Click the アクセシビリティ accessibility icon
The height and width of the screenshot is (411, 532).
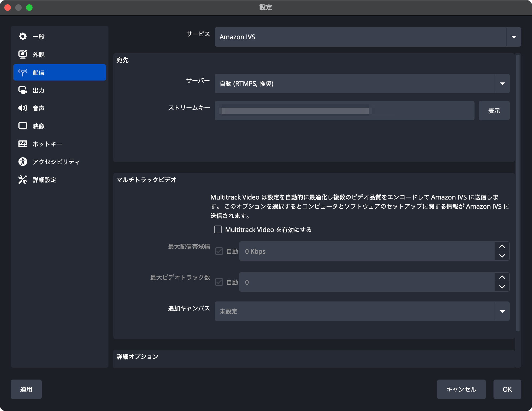coord(23,162)
